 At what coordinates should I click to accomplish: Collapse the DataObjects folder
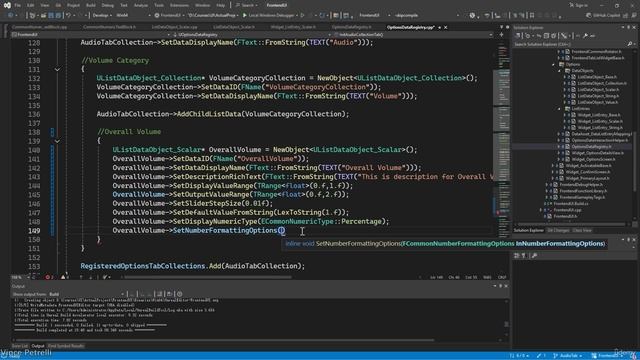(x=560, y=71)
